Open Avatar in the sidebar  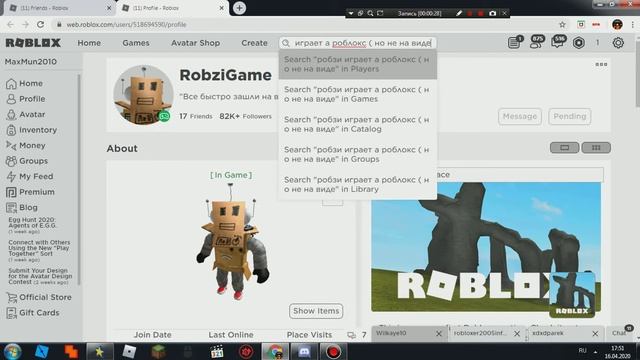[x=26, y=114]
